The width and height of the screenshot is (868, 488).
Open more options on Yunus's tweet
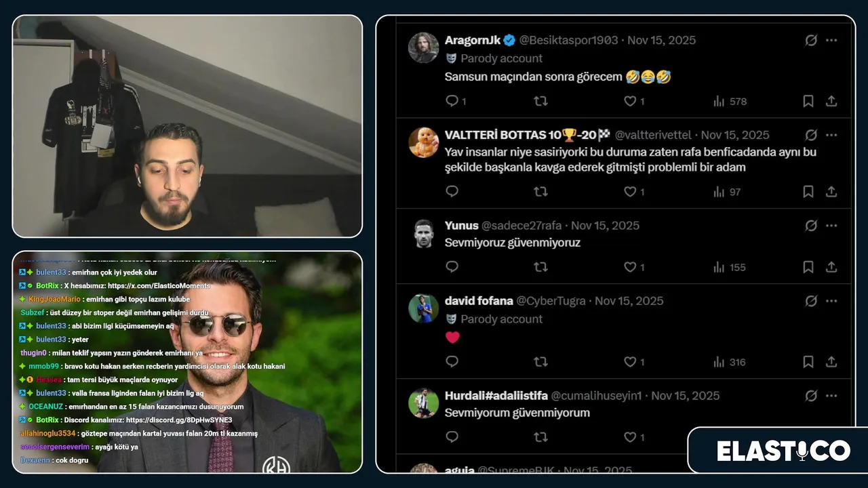click(x=831, y=226)
